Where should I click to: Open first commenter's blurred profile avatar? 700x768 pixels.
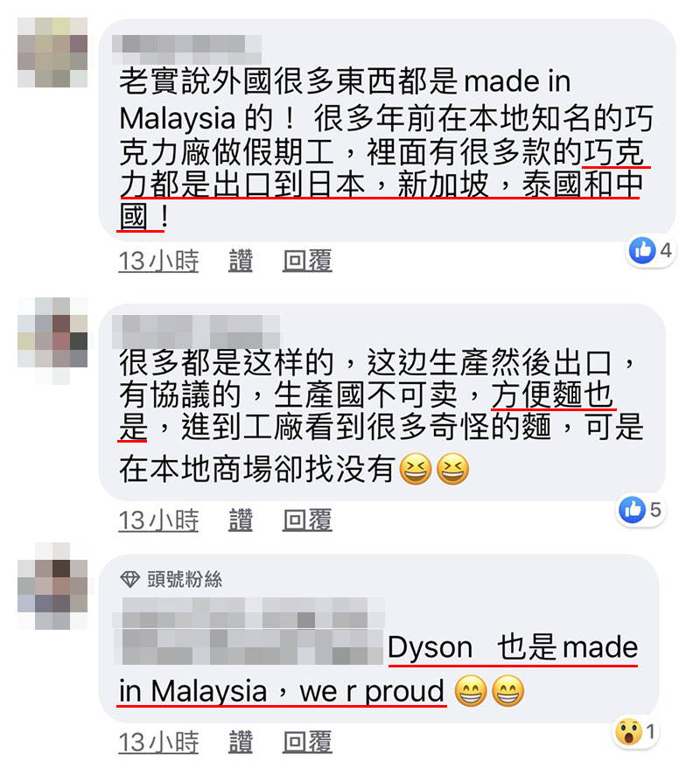(x=52, y=52)
